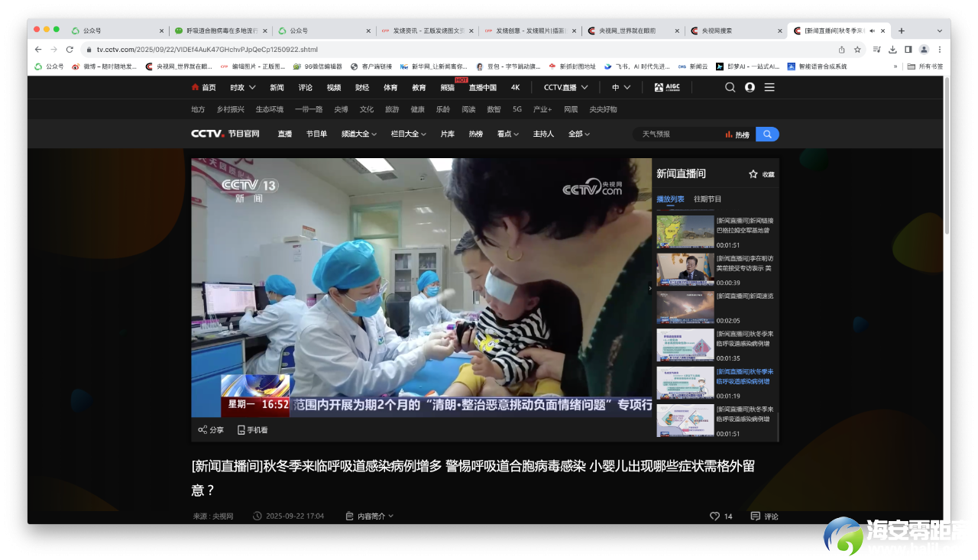Switch to the 往期节目 tab

708,199
